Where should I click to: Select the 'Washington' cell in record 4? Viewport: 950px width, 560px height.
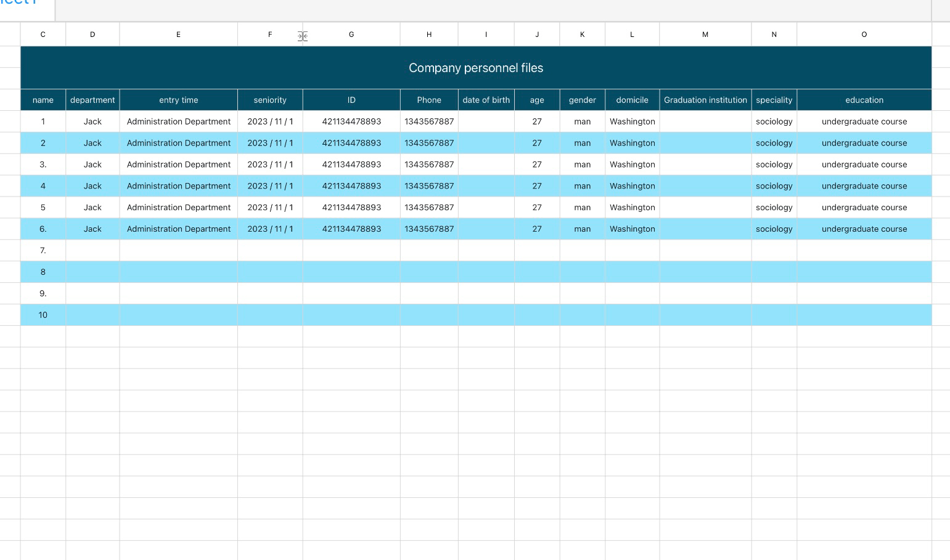pos(632,186)
